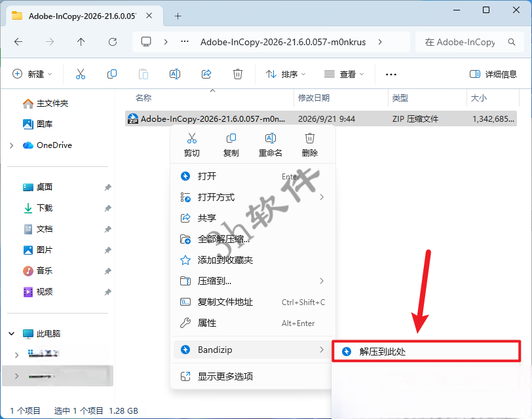
Task: Click the Share icon in the toolbar
Action: point(206,74)
